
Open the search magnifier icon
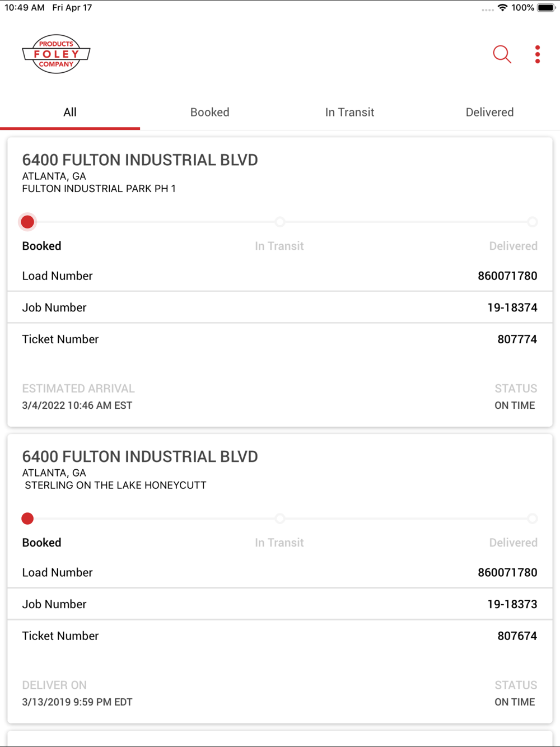tap(502, 54)
